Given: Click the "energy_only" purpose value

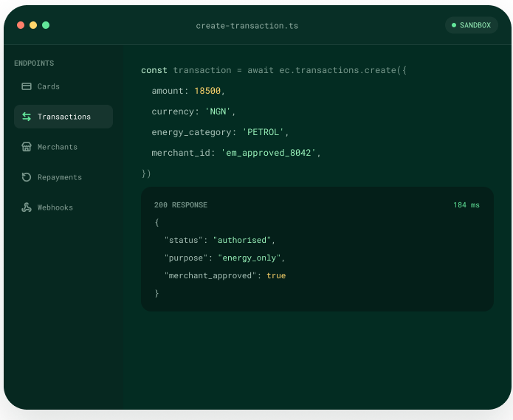Looking at the screenshot, I should pyautogui.click(x=249, y=258).
